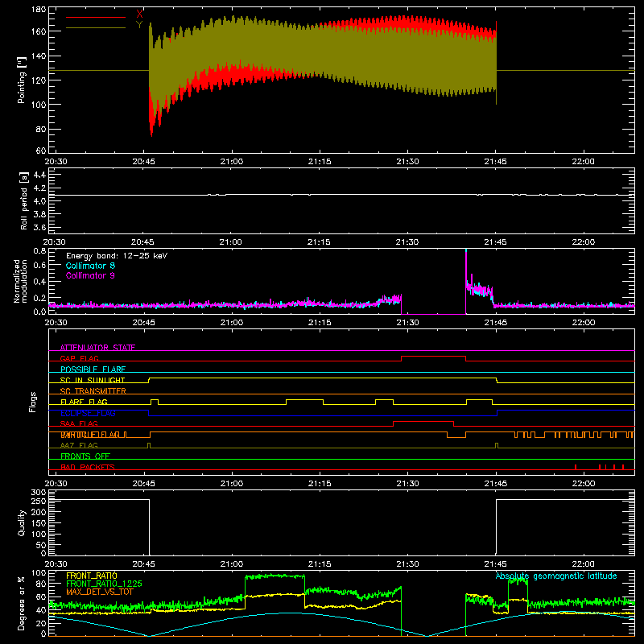
Task: Click the 21:00 tick label under Pointing plot
Action: (x=232, y=162)
